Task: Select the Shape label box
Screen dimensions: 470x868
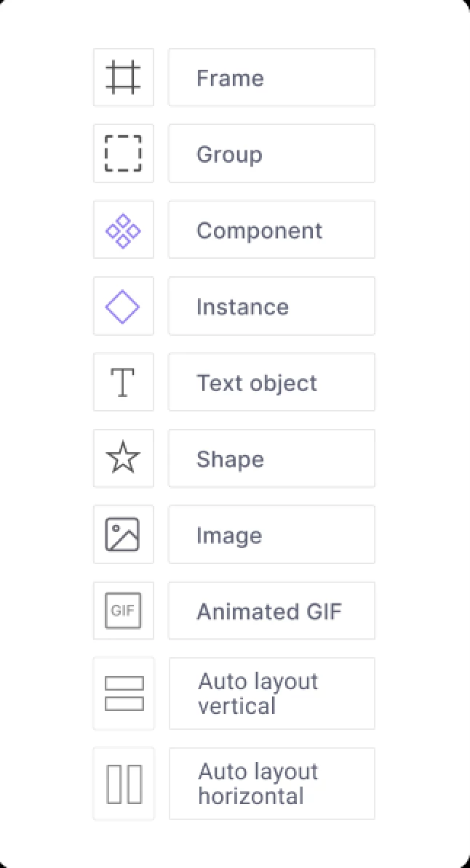Action: point(271,459)
